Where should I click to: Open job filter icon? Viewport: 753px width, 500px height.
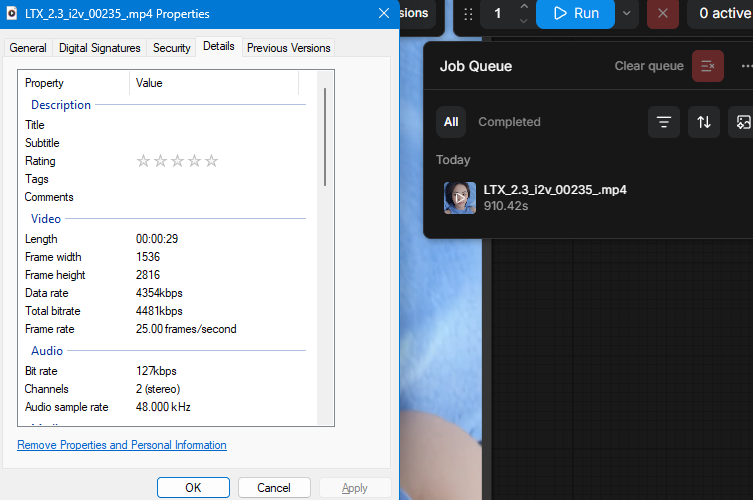(664, 122)
